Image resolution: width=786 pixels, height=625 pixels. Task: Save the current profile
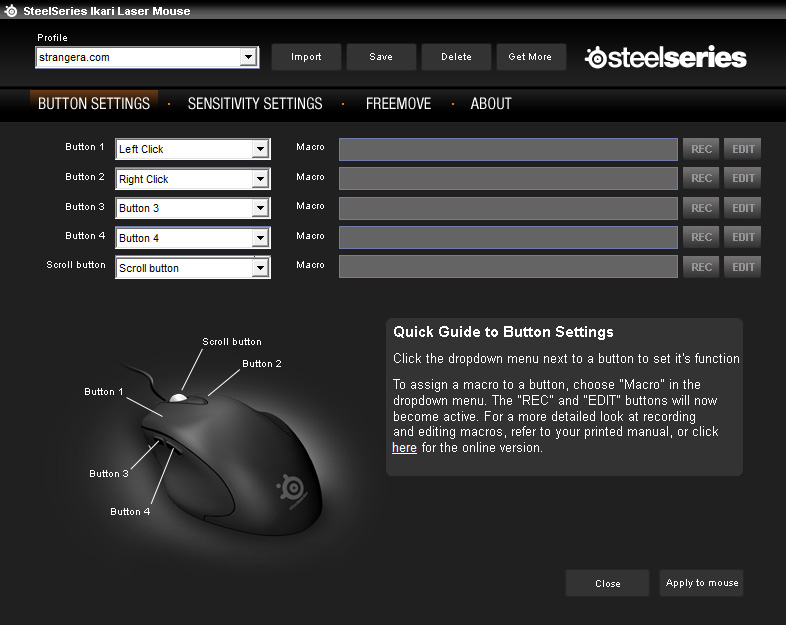click(381, 57)
